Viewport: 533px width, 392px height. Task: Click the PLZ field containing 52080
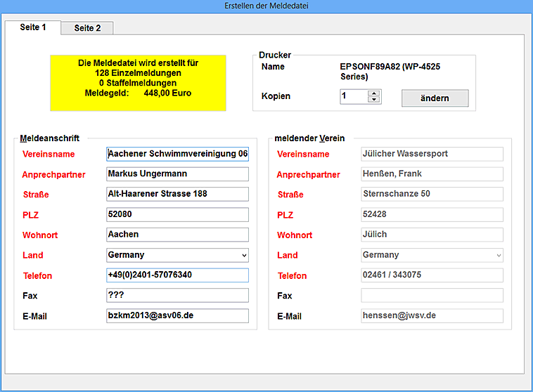[x=177, y=214]
